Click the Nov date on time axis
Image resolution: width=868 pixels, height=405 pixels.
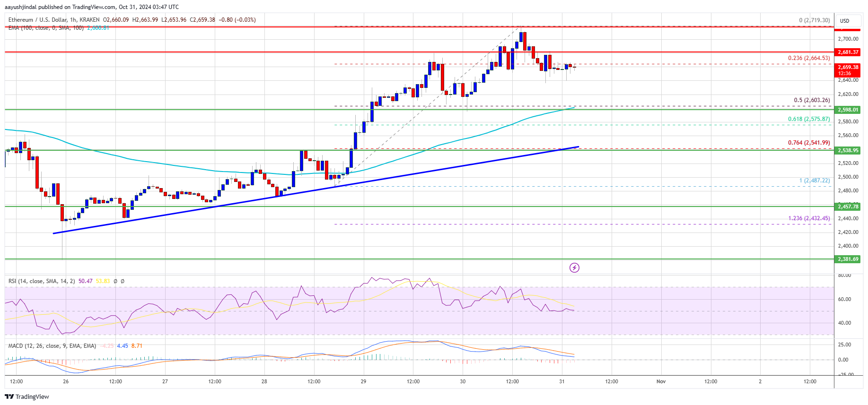pos(661,381)
